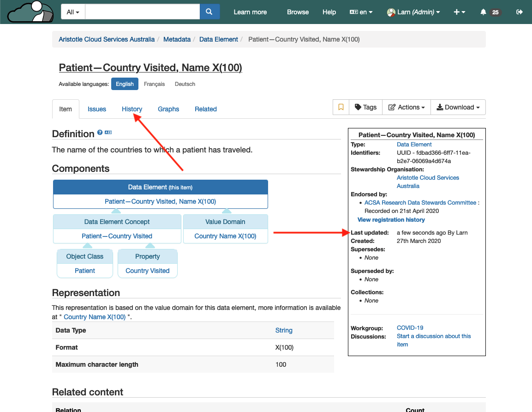Switch to the History tab

coord(132,109)
